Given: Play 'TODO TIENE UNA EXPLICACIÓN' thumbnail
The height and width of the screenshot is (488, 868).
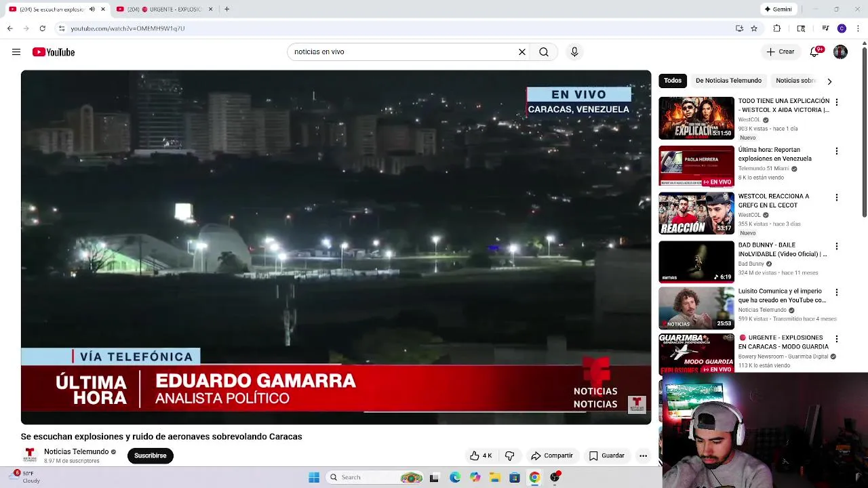Looking at the screenshot, I should (x=696, y=118).
